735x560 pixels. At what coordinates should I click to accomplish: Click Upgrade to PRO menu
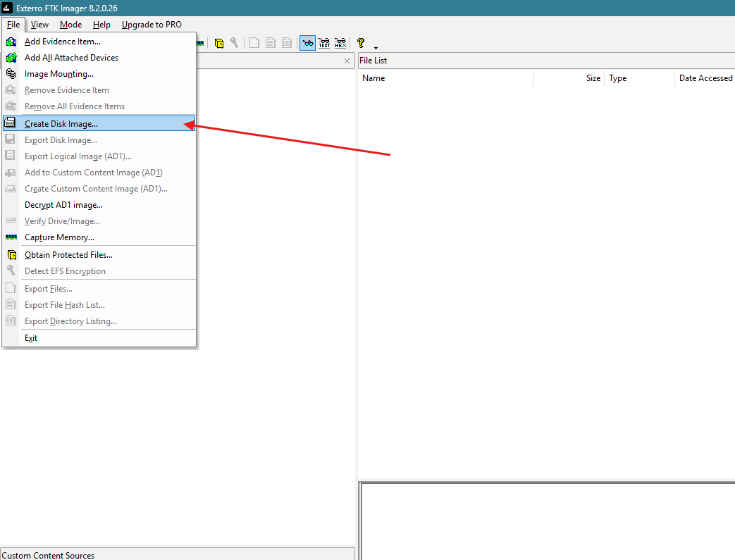(152, 25)
